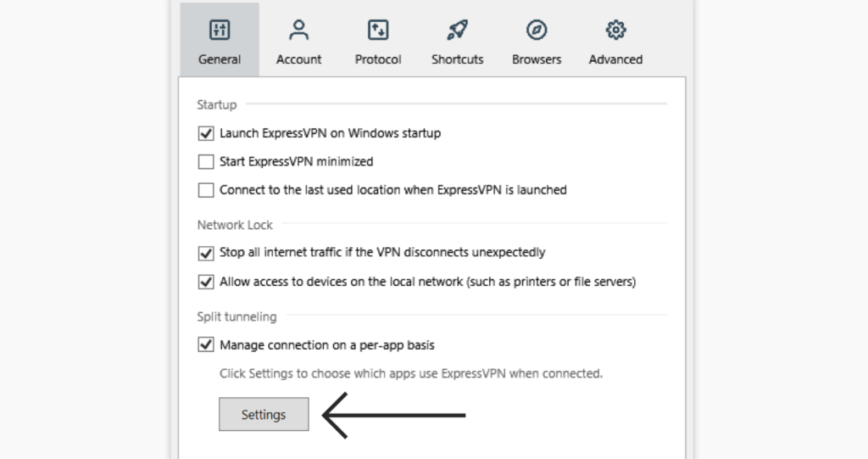
Task: Click the Protocol arrows icon
Action: click(x=378, y=31)
